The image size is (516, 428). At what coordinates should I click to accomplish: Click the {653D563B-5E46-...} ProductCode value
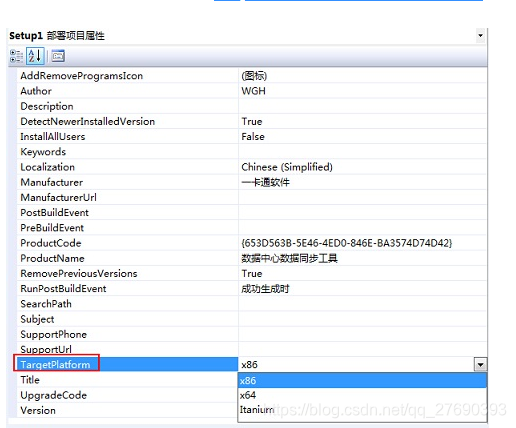point(347,243)
